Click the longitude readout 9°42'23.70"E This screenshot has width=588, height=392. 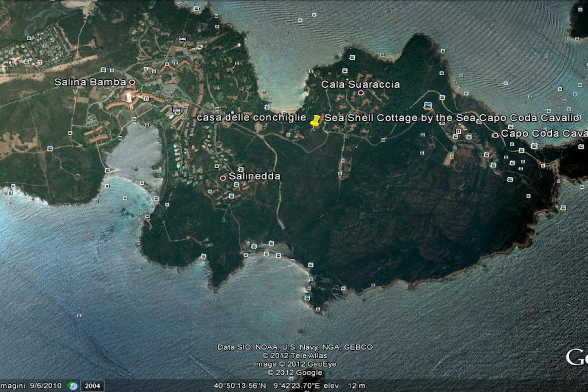click(x=297, y=386)
